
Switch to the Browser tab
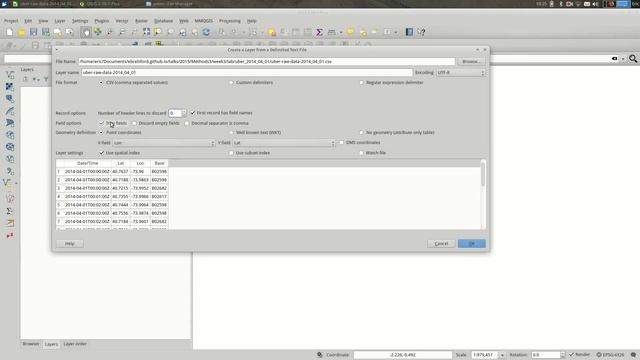[31, 344]
